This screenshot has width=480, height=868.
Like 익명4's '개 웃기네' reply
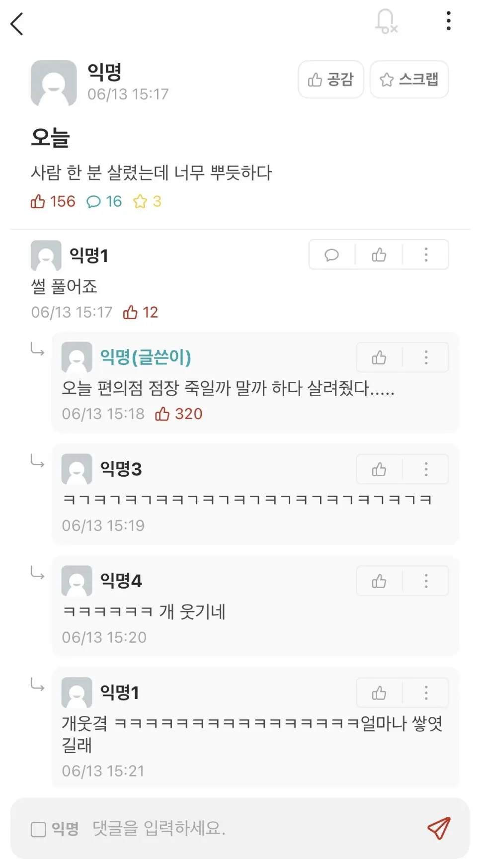click(379, 581)
